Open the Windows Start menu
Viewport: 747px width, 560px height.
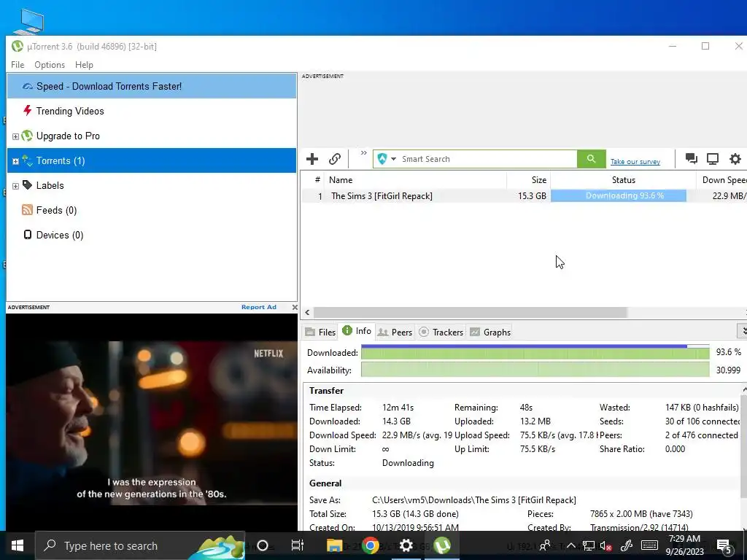(x=18, y=545)
